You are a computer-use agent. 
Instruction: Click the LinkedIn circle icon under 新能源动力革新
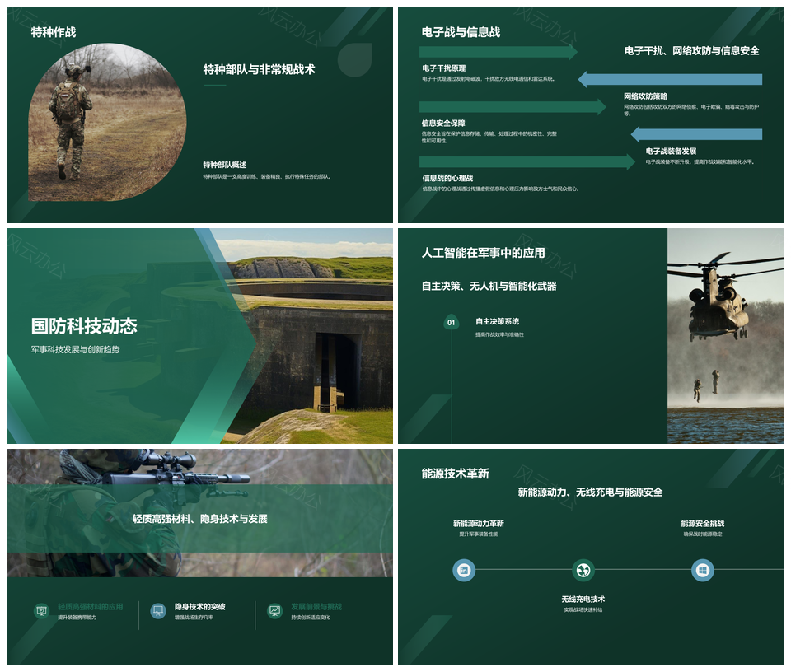(x=464, y=570)
